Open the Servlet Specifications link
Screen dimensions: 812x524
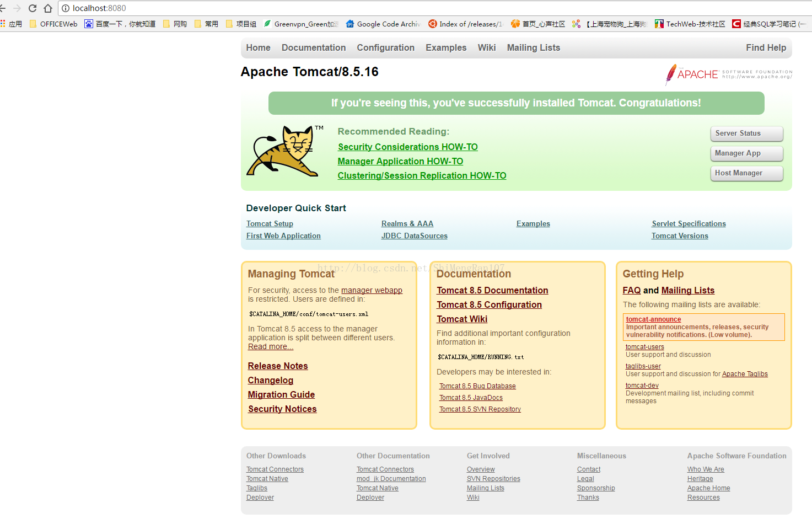click(689, 223)
